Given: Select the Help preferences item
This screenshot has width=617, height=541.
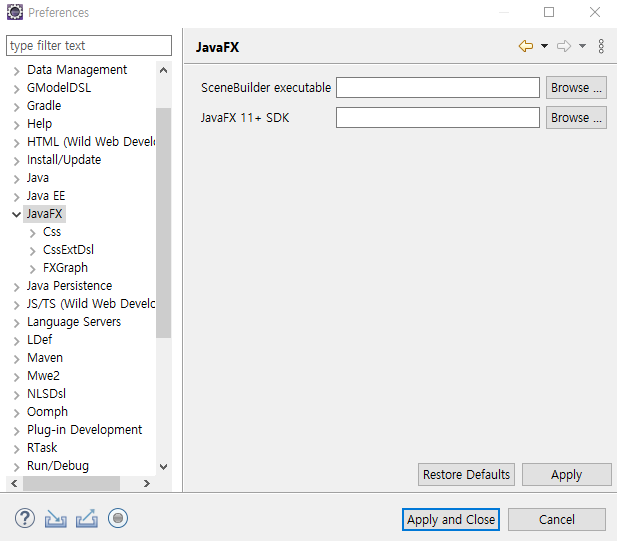Looking at the screenshot, I should point(39,124).
